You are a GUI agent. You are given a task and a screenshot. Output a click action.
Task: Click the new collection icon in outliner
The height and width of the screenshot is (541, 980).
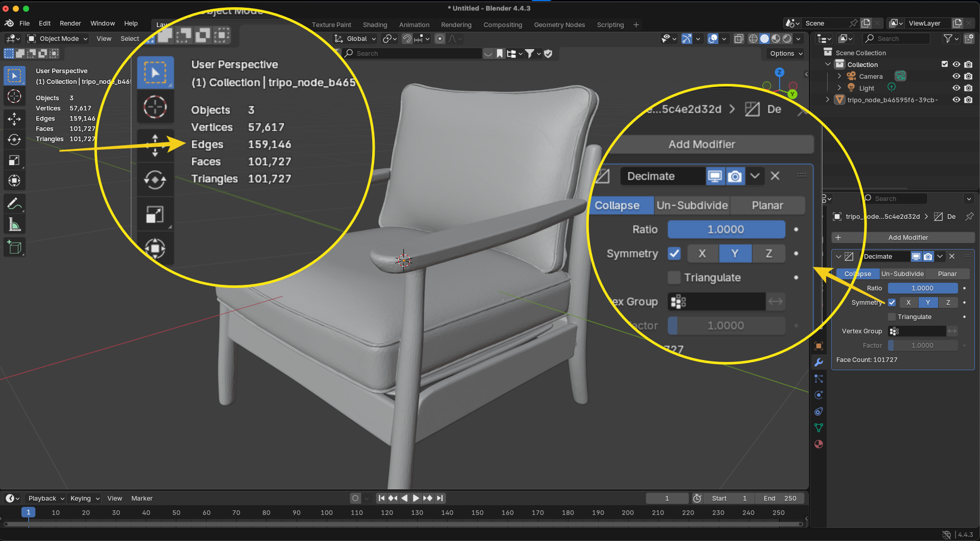(x=968, y=39)
